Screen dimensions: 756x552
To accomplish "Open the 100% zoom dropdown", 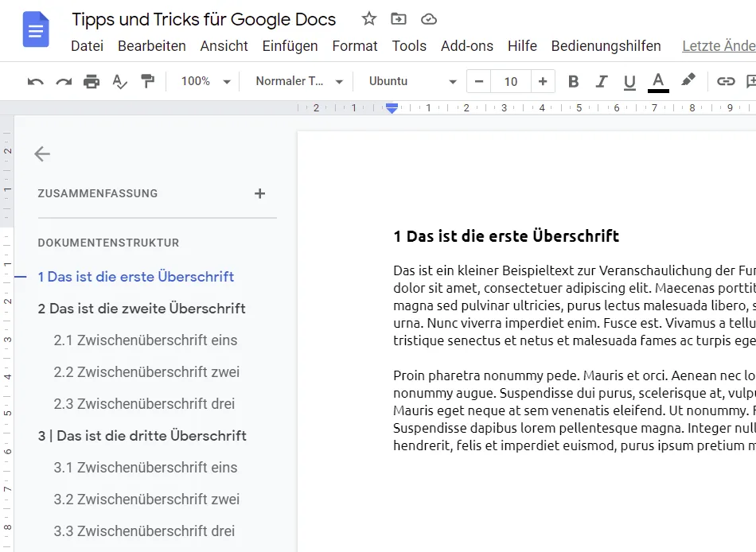I will 205,81.
